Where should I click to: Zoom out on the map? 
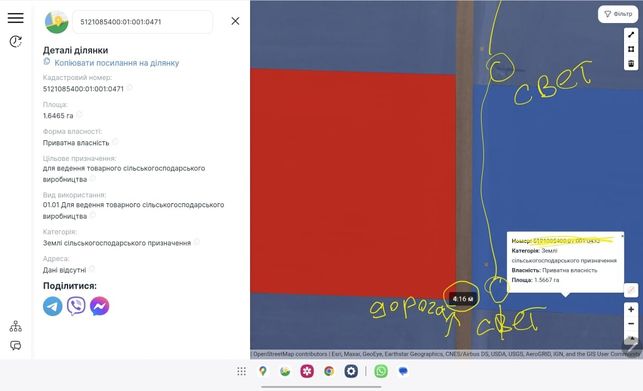[631, 324]
